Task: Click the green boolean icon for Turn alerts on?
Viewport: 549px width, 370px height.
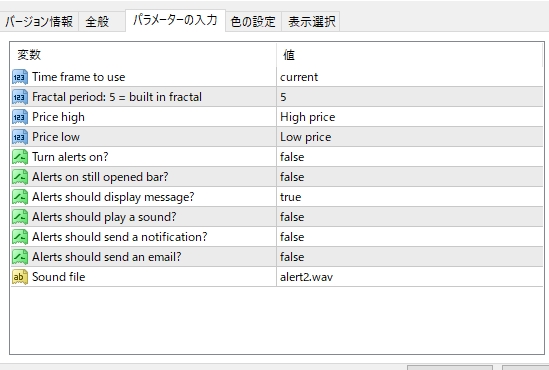Action: click(20, 157)
